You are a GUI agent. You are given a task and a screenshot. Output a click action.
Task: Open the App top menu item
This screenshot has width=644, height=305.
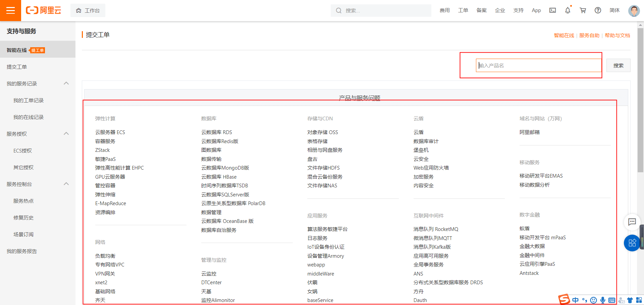[536, 10]
